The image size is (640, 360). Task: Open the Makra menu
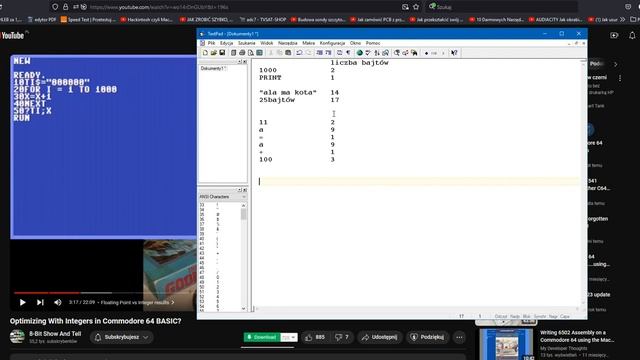click(x=309, y=43)
